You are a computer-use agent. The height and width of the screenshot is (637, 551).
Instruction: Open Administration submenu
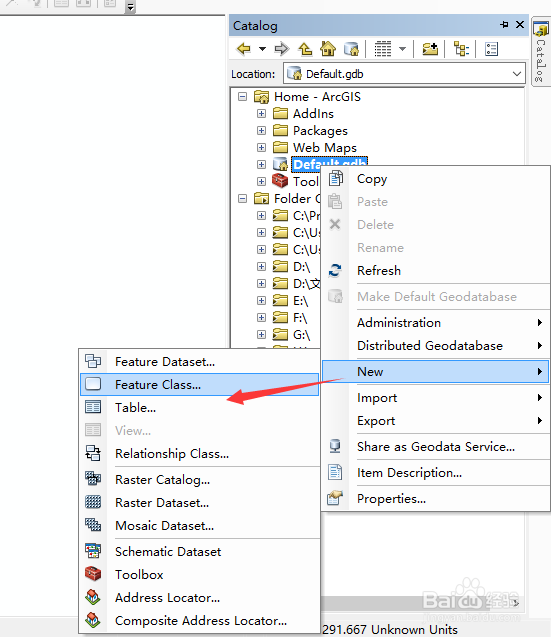tap(436, 323)
